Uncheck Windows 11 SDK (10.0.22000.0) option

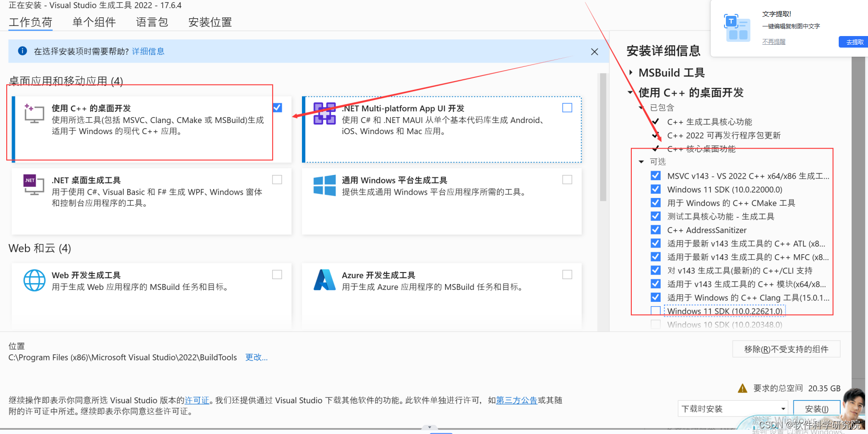pyautogui.click(x=655, y=189)
